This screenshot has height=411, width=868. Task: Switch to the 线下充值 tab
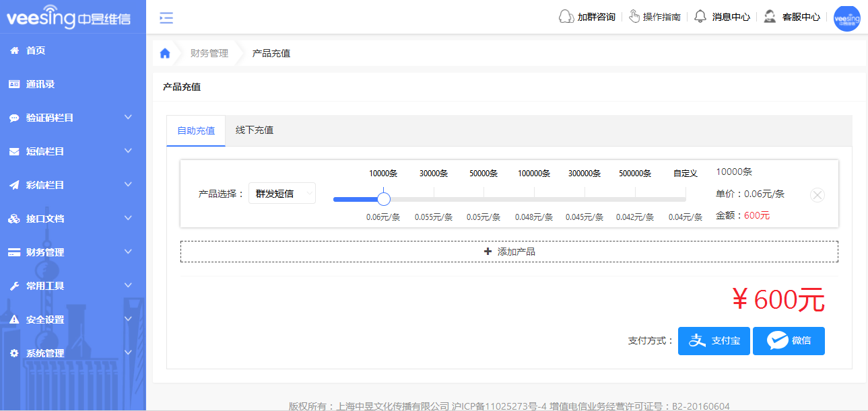pyautogui.click(x=254, y=130)
